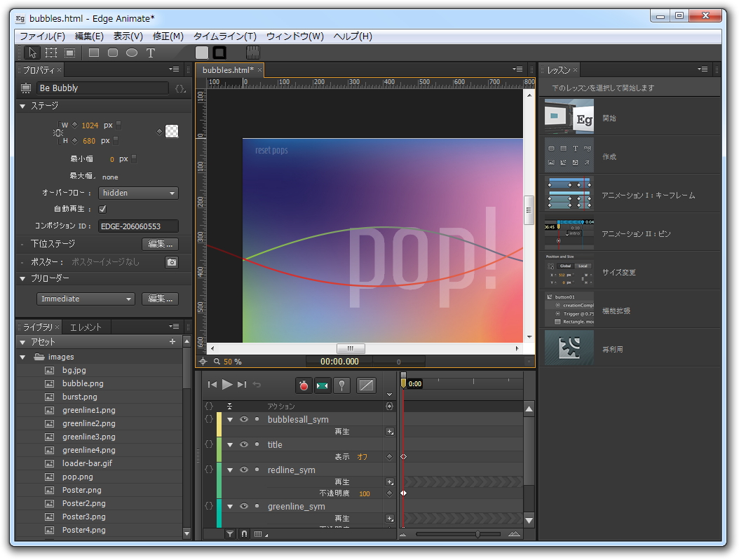The width and height of the screenshot is (739, 560).
Task: Uncheck the 自動再生 checkbox
Action: tap(102, 209)
